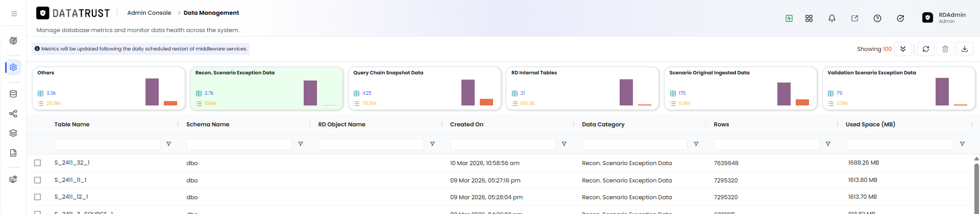Screen dimensions: 980x214
Task: Click the purple bar in Others chart
Action: 152,92
